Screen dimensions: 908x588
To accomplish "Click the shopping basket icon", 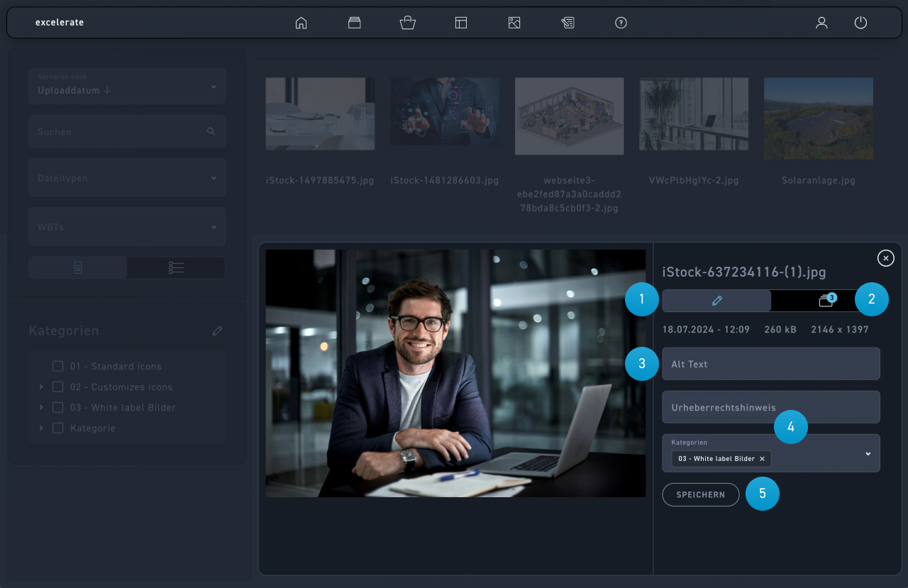I will coord(407,23).
